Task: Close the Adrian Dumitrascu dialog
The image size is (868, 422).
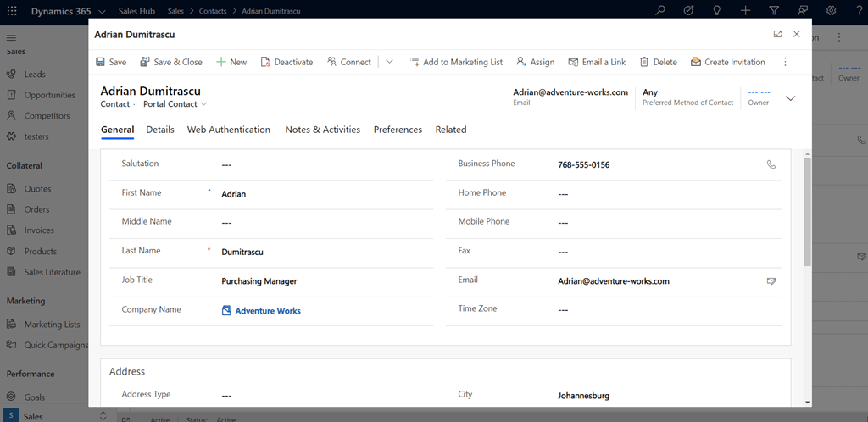Action: coord(797,34)
